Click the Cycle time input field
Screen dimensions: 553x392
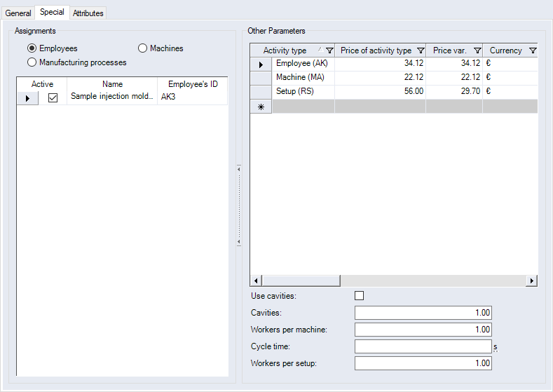(x=423, y=346)
